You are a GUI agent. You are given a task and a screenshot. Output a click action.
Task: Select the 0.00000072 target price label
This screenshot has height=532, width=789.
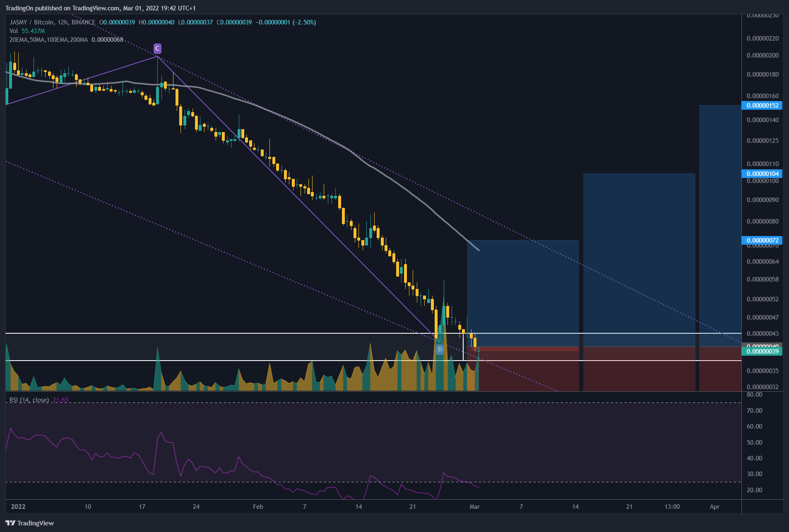point(762,241)
